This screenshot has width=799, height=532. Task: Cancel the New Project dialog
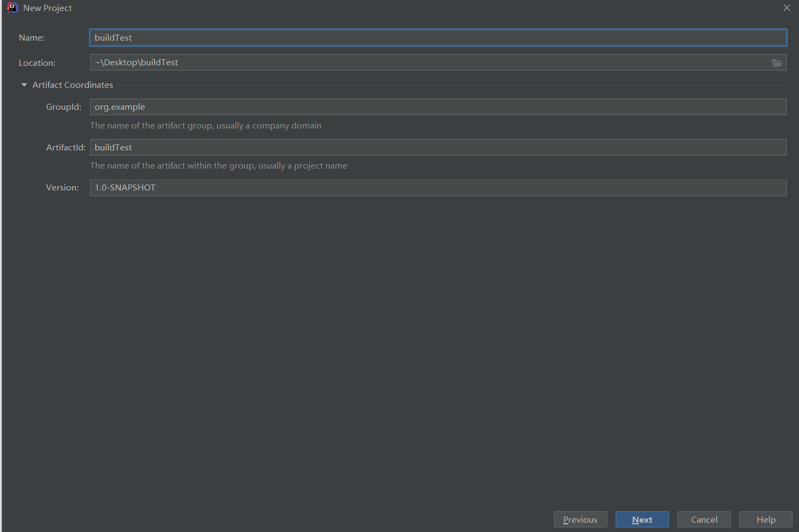tap(704, 519)
